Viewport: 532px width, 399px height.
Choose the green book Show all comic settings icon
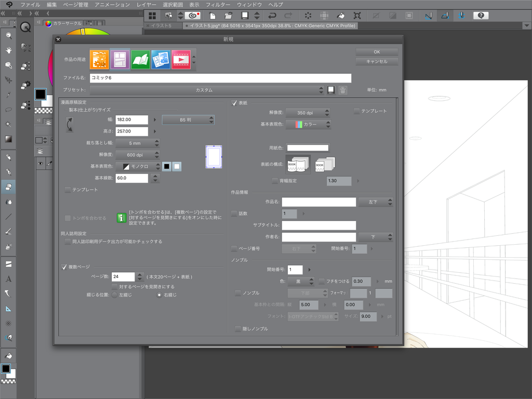(x=140, y=59)
